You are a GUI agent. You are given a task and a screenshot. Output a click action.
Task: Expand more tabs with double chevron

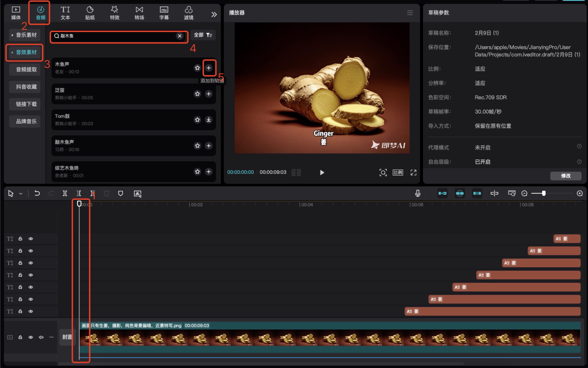coord(214,14)
